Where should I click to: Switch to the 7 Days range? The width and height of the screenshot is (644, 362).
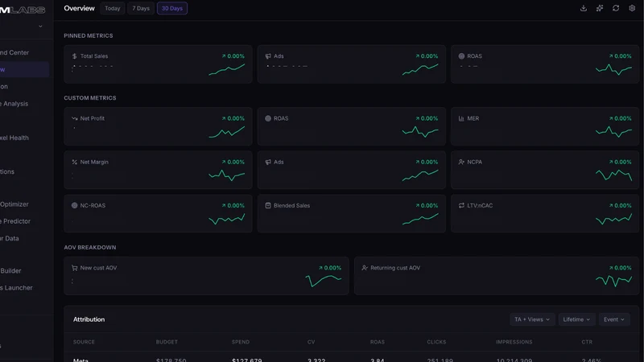point(140,8)
